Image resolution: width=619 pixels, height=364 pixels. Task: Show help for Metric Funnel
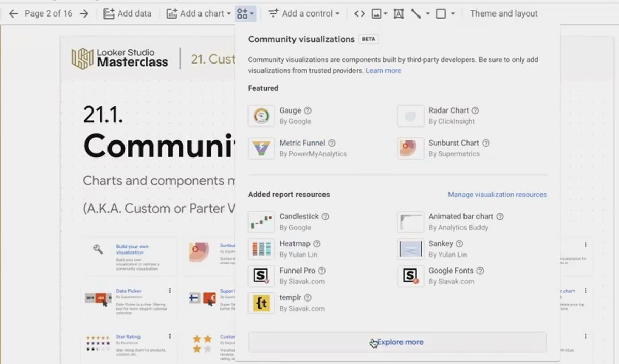pos(332,143)
